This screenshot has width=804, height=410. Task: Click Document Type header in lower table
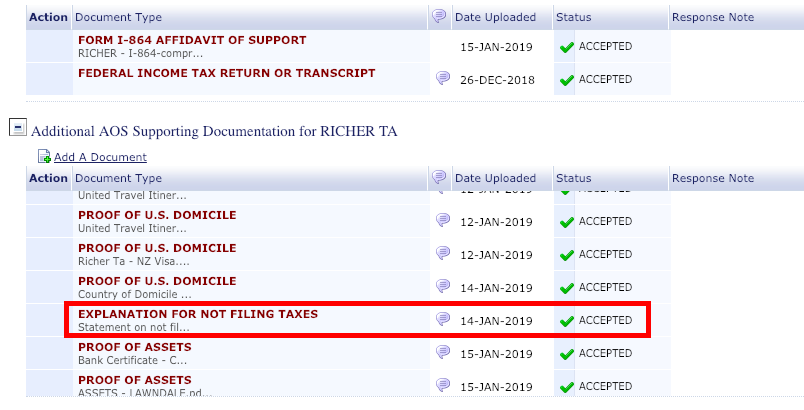pyautogui.click(x=118, y=178)
